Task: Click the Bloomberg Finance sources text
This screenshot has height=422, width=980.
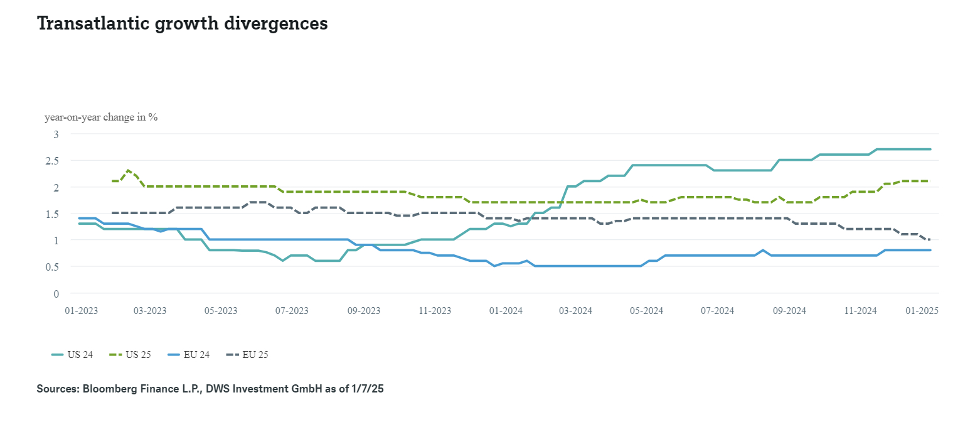Action: click(210, 389)
